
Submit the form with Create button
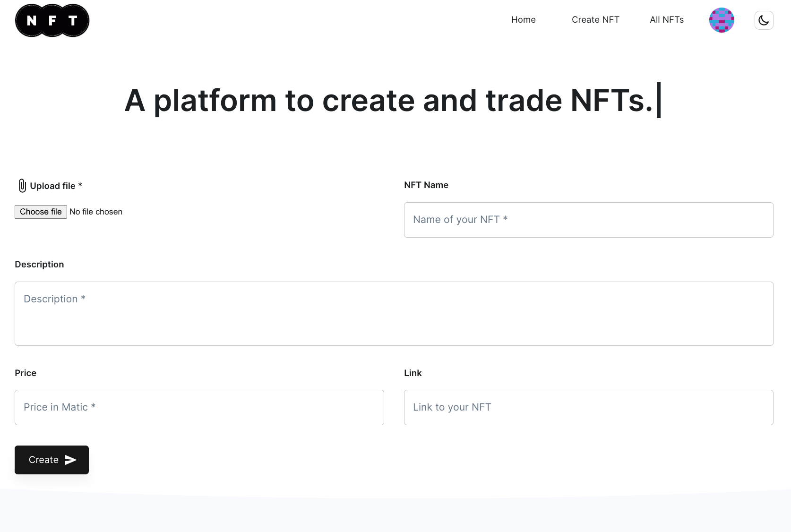[x=52, y=460]
